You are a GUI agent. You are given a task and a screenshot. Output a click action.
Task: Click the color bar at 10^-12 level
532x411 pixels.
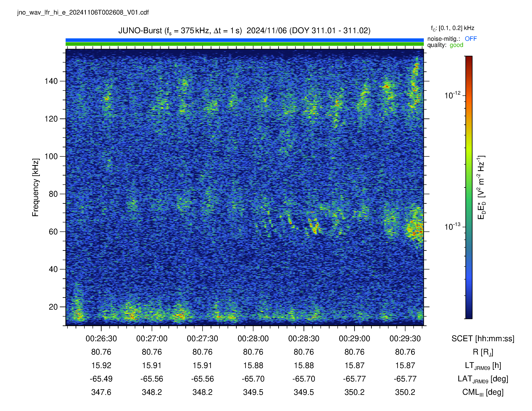[x=469, y=95]
